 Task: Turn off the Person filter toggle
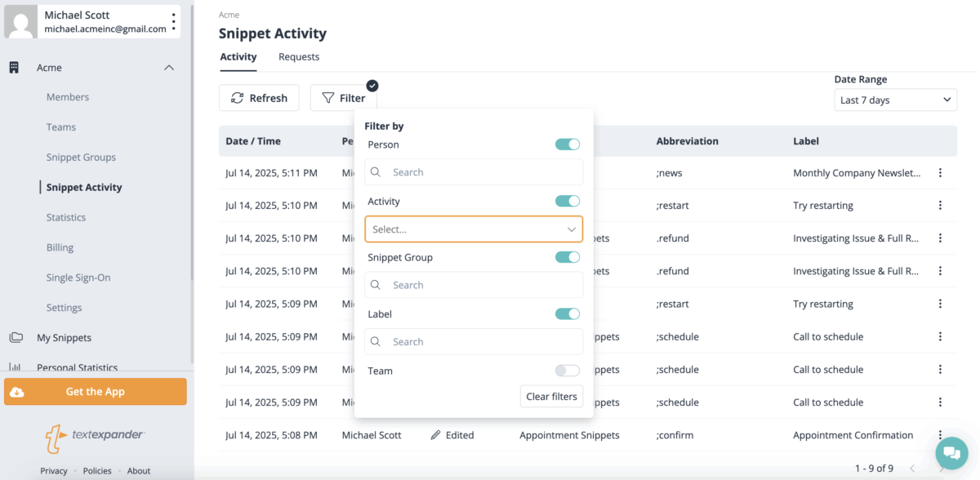pyautogui.click(x=568, y=144)
